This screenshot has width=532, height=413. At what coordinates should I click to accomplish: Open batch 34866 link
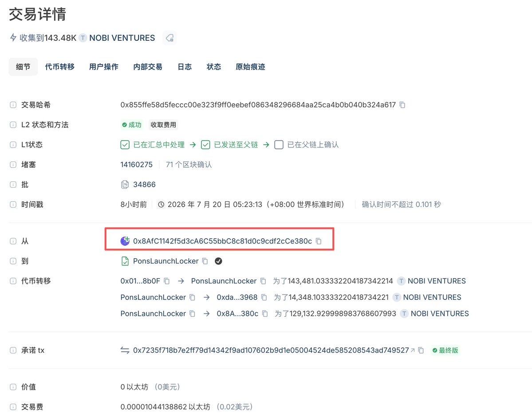click(144, 185)
